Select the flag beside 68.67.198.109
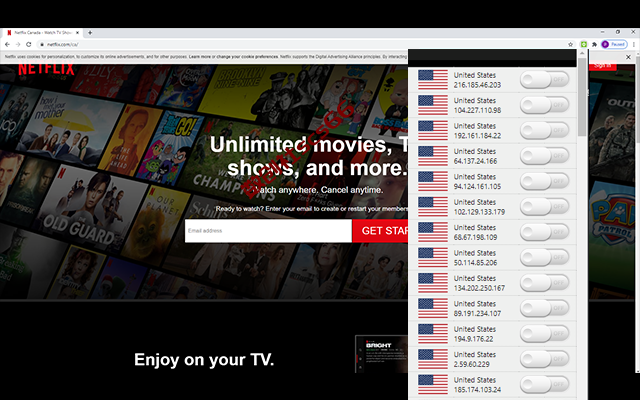The width and height of the screenshot is (640, 400). click(433, 232)
